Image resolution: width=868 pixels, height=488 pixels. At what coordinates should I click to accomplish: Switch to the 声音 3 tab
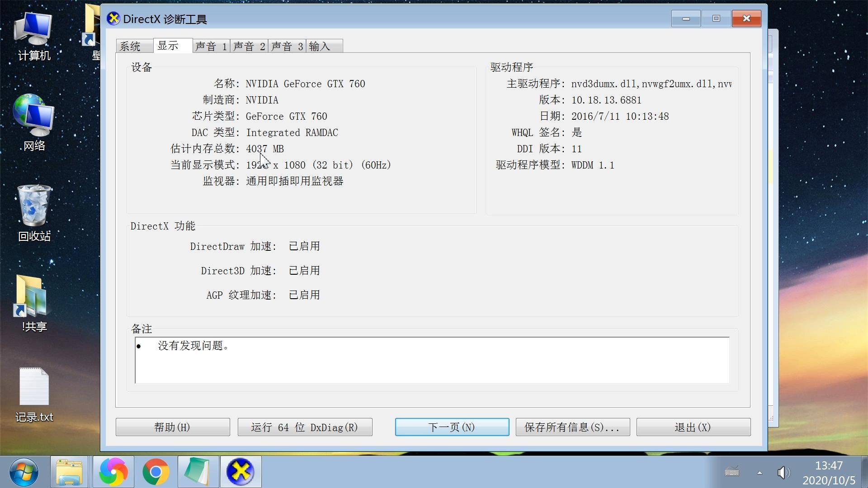click(287, 46)
